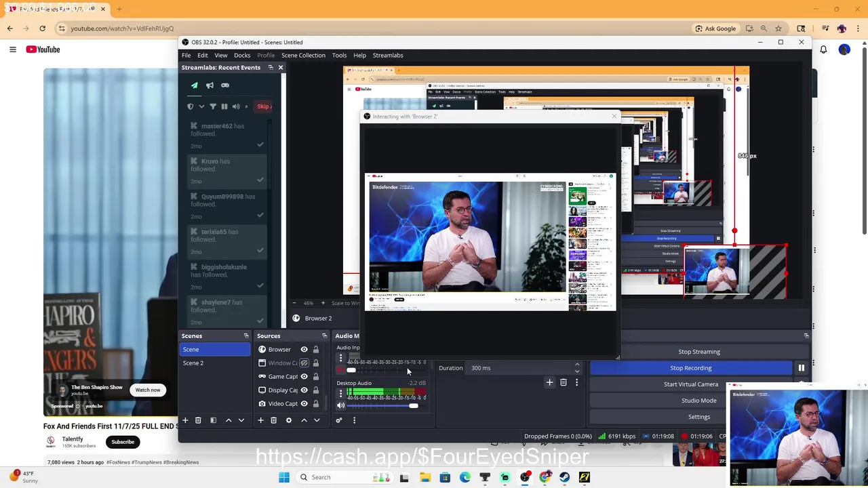Open Desktop Audio three-dot options
The height and width of the screenshot is (488, 868).
point(340,394)
